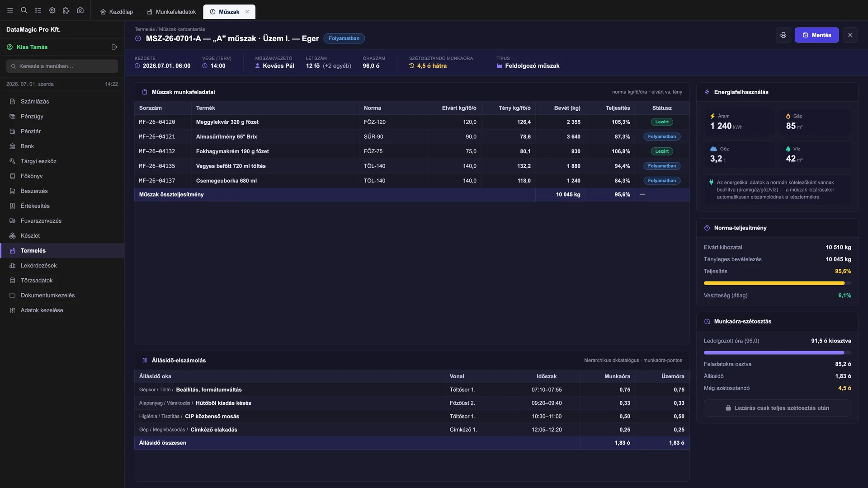Open the task list icon in top toolbar
The image size is (868, 488).
38,10
